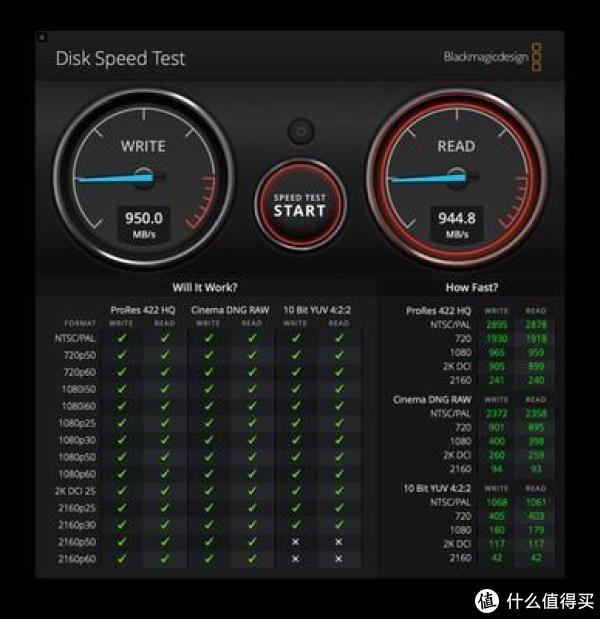Click the Will It Work? heading
The height and width of the screenshot is (619, 600).
pos(205,287)
